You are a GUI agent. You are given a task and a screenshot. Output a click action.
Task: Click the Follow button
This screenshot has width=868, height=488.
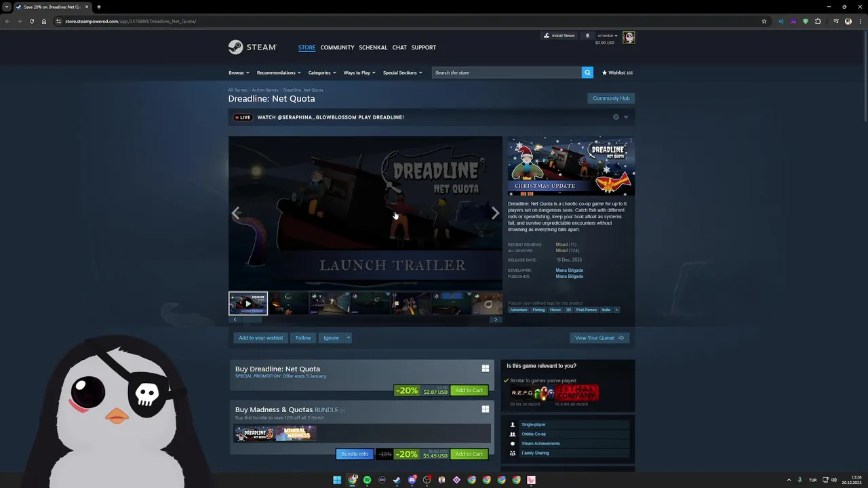303,338
